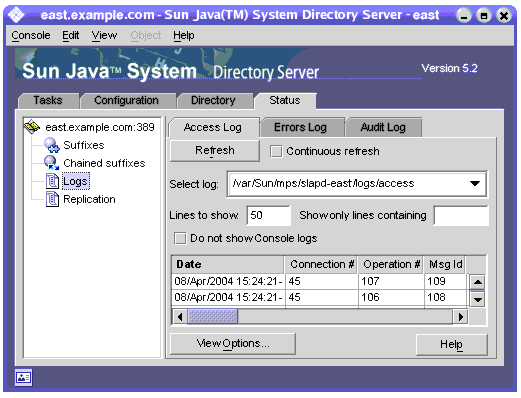Click the Operation # cell showing 106

coord(391,297)
